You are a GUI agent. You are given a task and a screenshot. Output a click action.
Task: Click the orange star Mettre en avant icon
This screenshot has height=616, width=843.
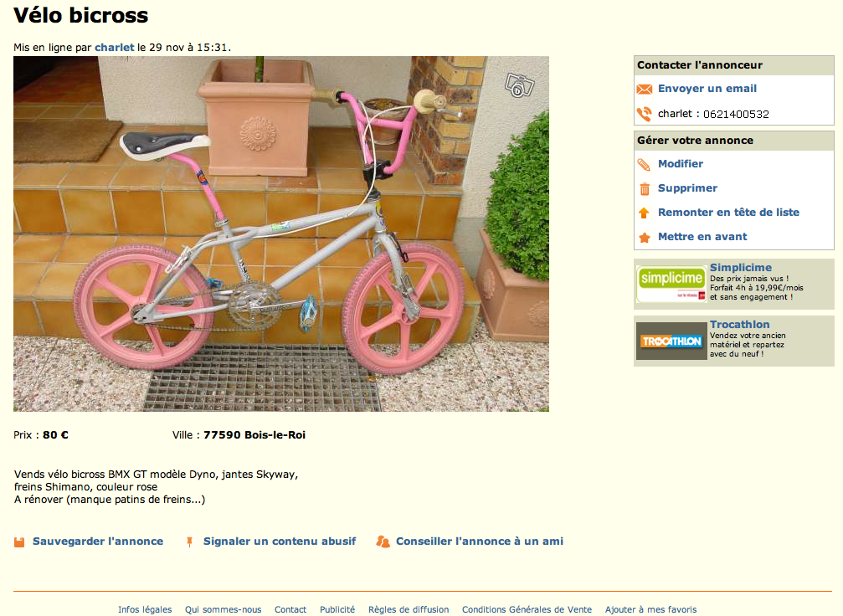(644, 237)
